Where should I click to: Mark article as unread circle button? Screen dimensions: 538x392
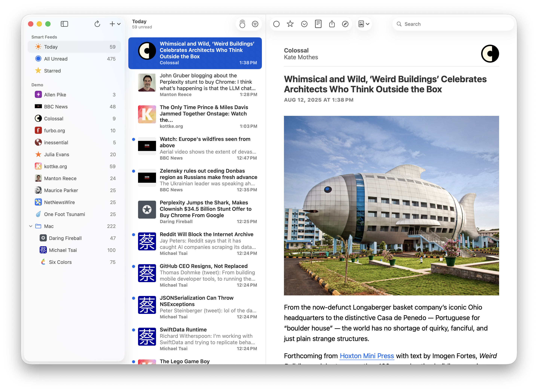276,24
